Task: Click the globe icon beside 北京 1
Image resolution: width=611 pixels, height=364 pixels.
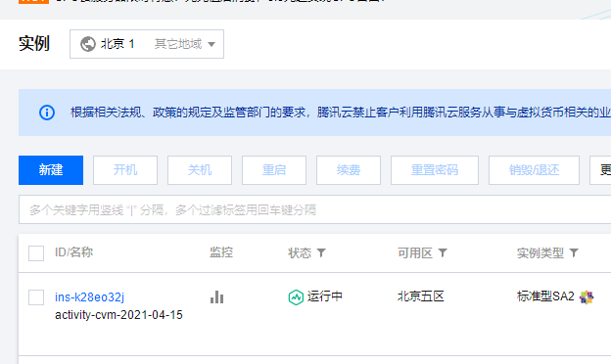Action: (88, 44)
